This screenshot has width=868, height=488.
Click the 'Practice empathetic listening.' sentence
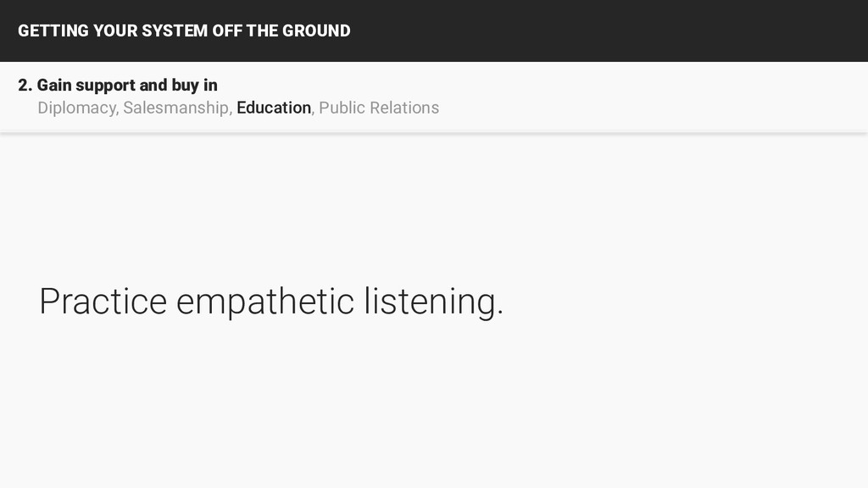(271, 302)
